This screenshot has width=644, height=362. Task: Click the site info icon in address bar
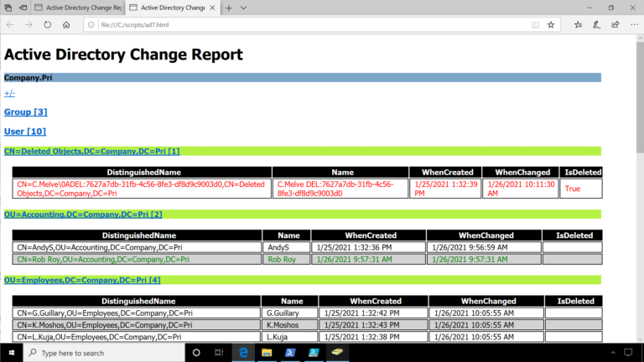[91, 24]
